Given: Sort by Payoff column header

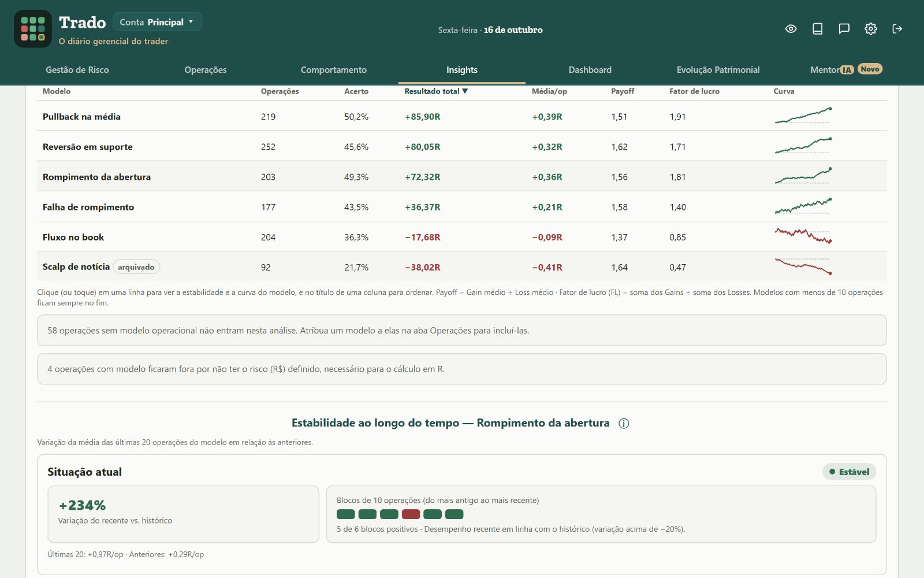Looking at the screenshot, I should coord(623,91).
